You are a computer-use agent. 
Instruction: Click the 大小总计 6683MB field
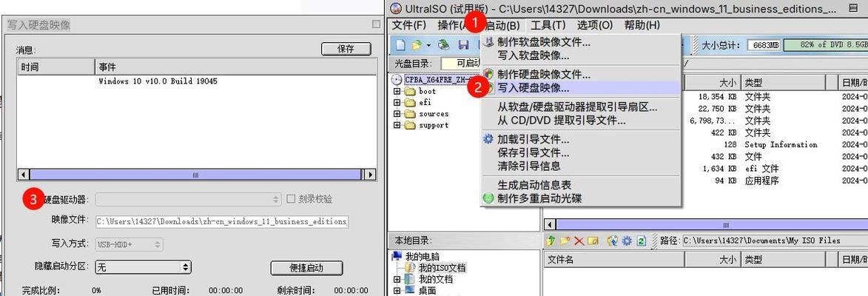coord(763,45)
